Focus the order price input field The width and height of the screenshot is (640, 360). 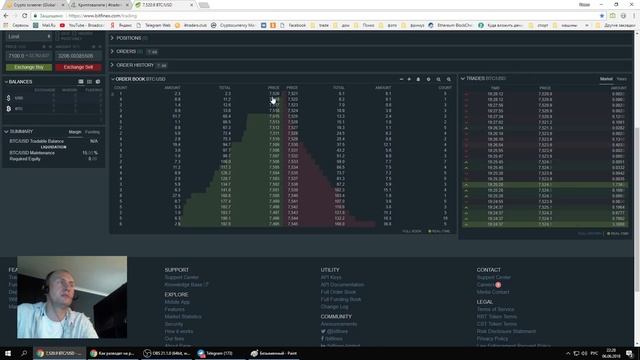coord(29,56)
